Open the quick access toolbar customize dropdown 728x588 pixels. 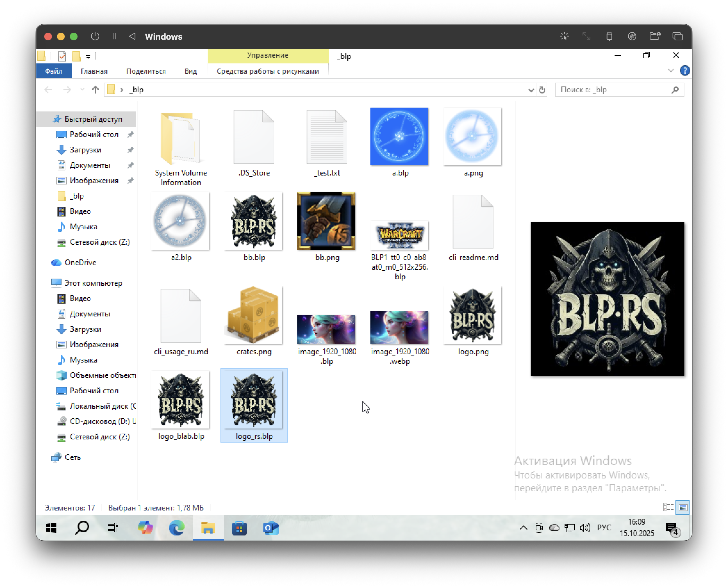[x=88, y=57]
